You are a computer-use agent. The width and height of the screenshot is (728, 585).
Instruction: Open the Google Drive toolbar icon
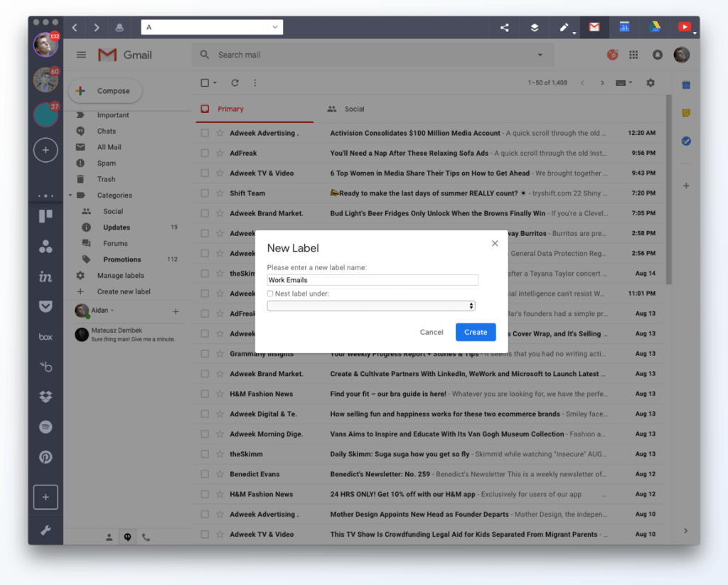[654, 28]
